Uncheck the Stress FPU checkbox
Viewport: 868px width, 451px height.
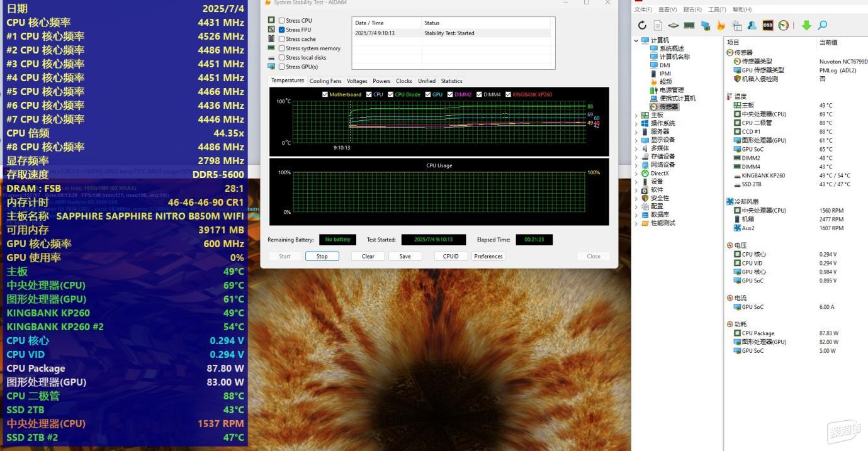coord(281,30)
